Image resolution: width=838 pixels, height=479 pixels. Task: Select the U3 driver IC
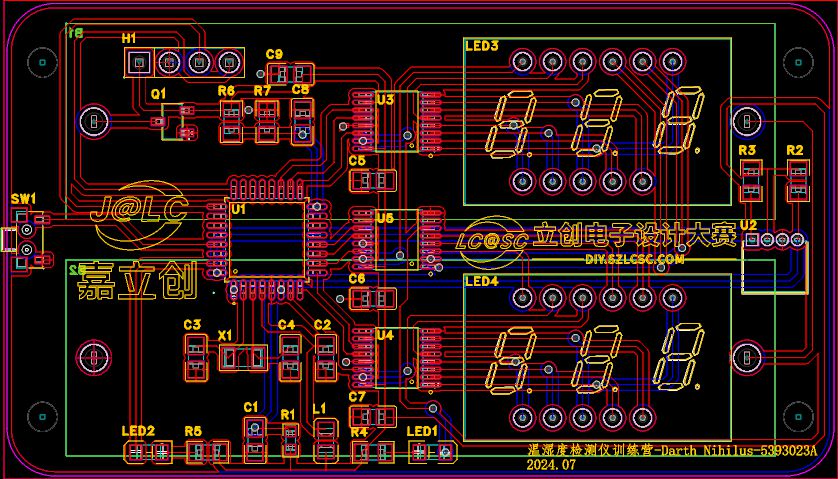tap(396, 122)
